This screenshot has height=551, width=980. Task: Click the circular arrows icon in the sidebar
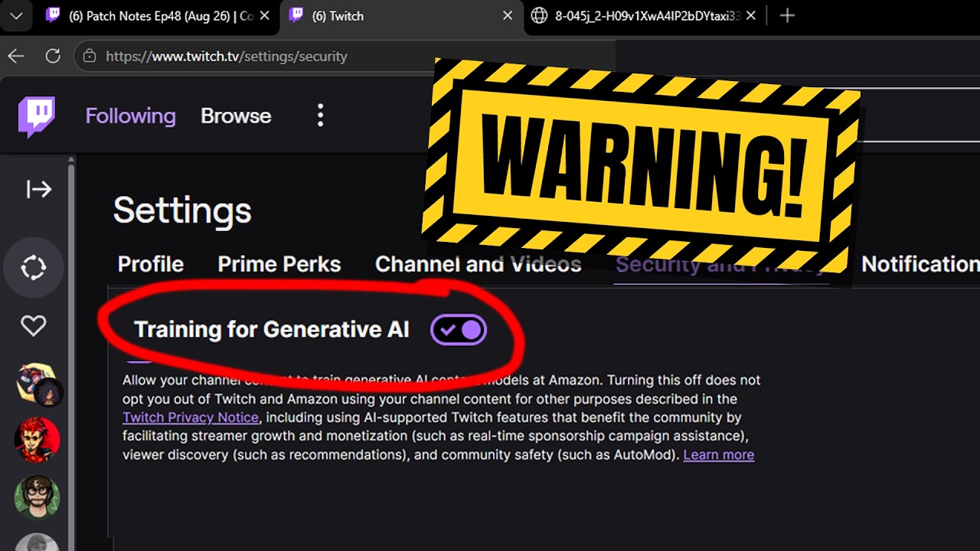pyautogui.click(x=34, y=268)
